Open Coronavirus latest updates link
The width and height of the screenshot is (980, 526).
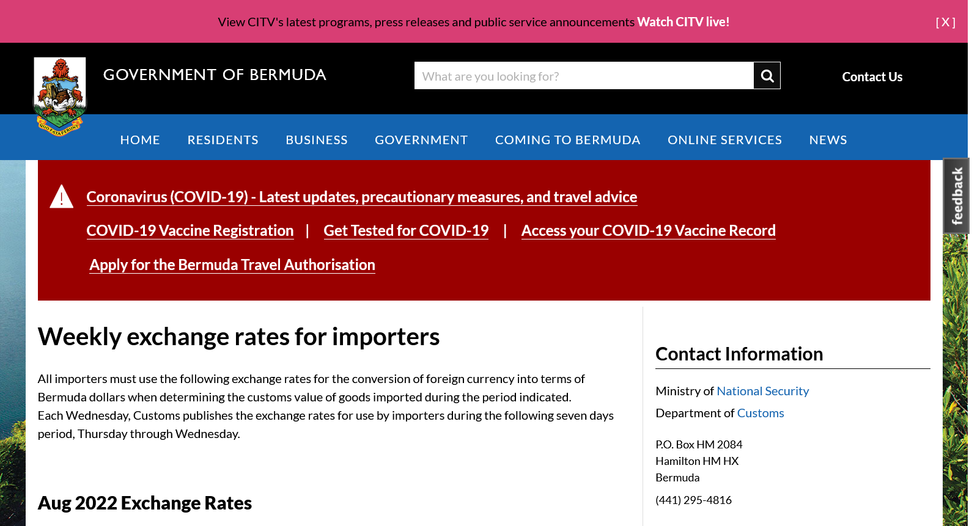tap(361, 197)
